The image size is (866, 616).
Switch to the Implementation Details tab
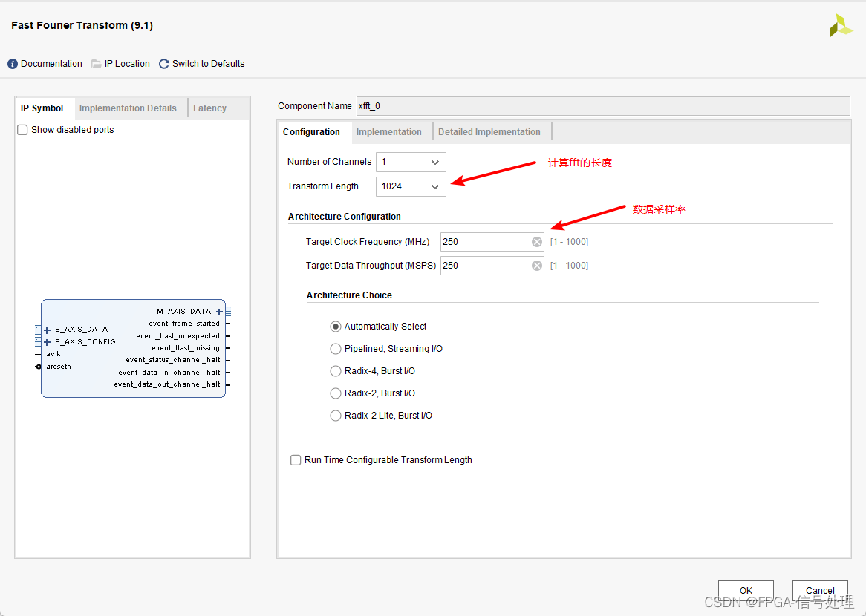click(x=128, y=108)
